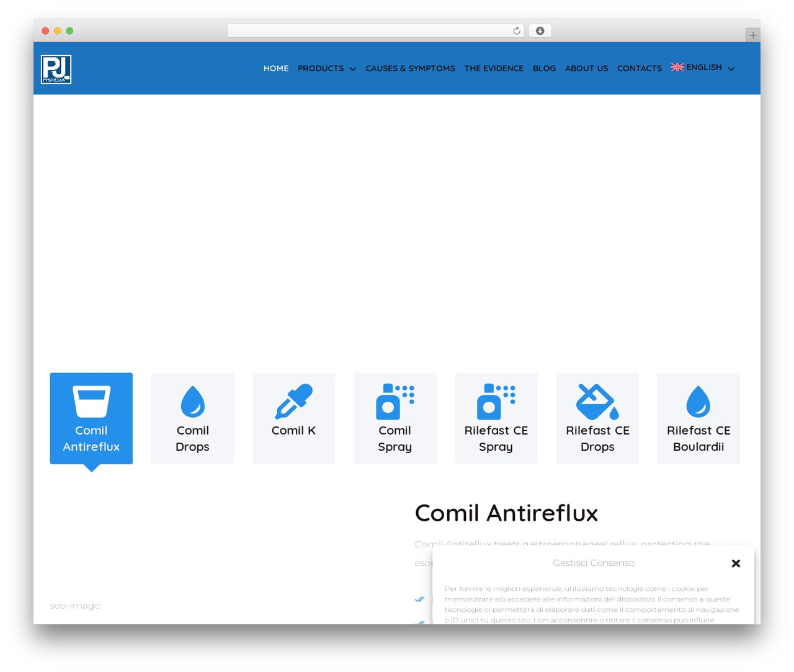This screenshot has width=794, height=672.
Task: Click the UK flag icon
Action: click(x=677, y=68)
